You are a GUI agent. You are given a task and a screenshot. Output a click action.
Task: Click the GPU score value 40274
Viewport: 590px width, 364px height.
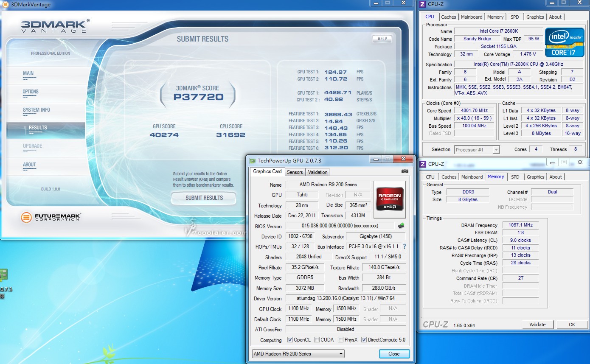pos(164,135)
